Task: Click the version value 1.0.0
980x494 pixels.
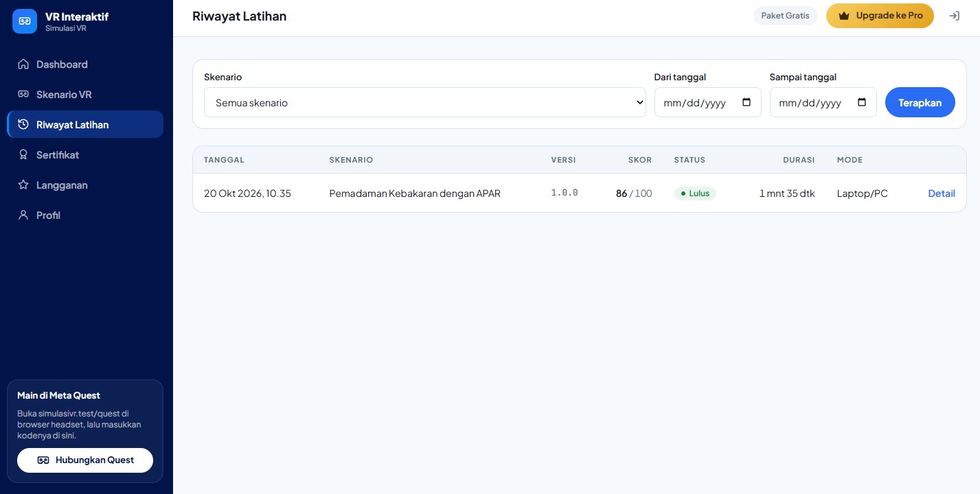Action: point(565,193)
